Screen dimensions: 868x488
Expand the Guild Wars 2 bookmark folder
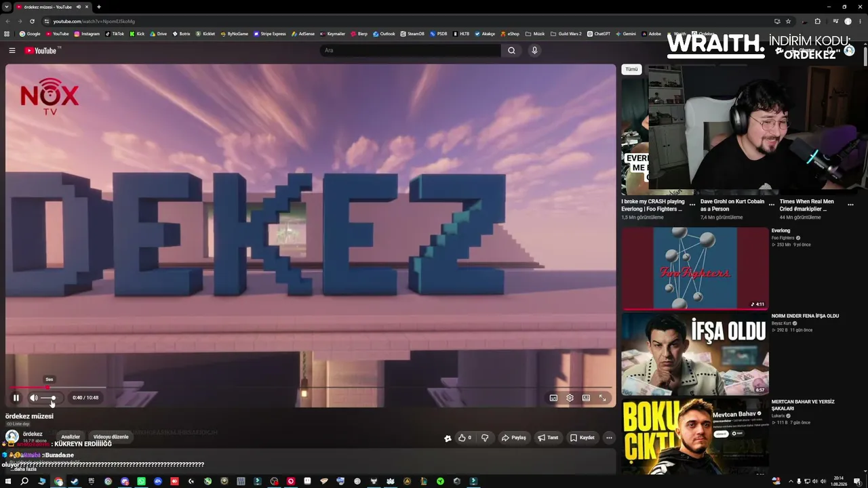click(x=566, y=34)
